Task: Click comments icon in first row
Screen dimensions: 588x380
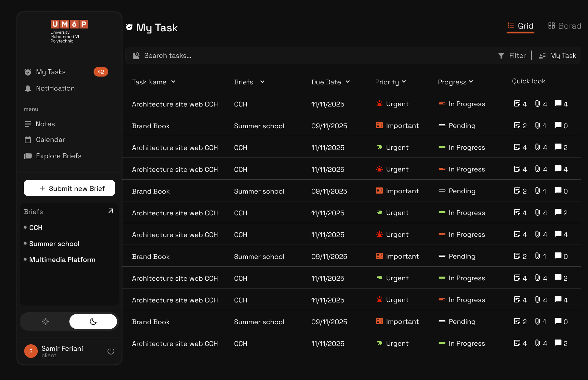Action: tap(558, 103)
